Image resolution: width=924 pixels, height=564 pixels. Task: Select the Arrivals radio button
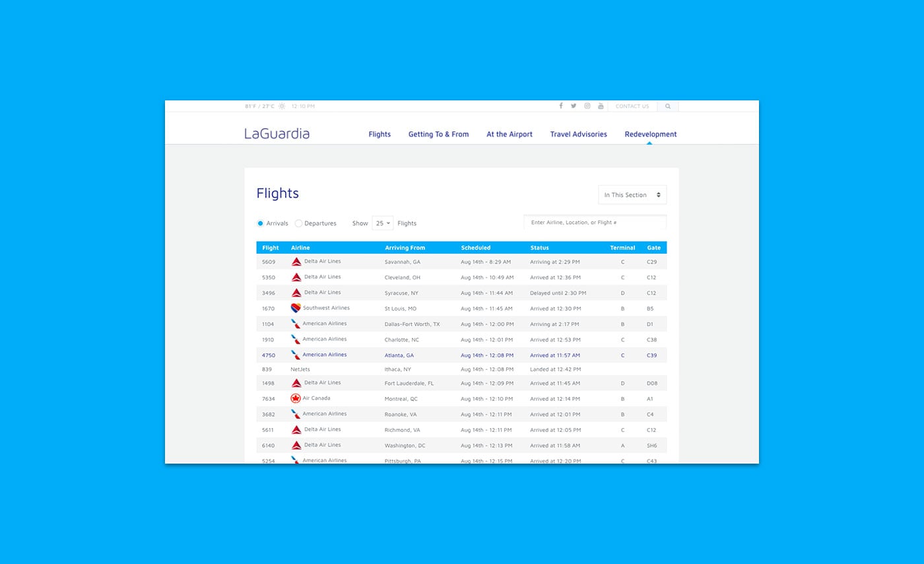(x=260, y=223)
